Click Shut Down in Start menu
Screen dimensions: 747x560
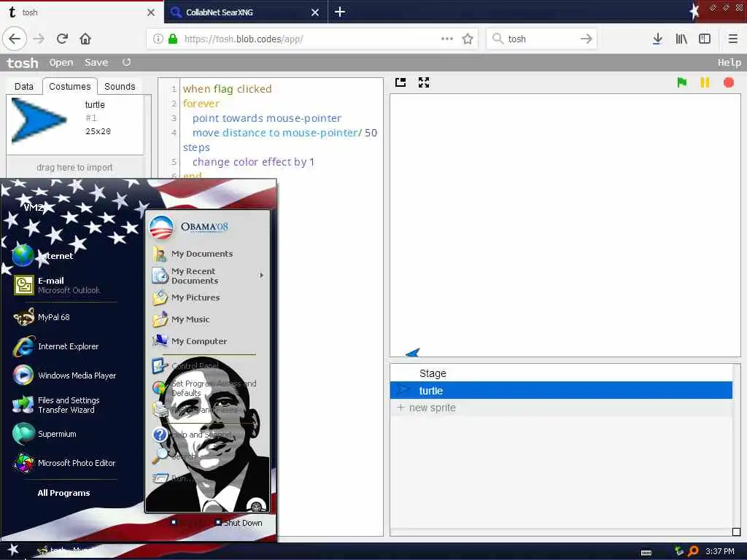239,522
